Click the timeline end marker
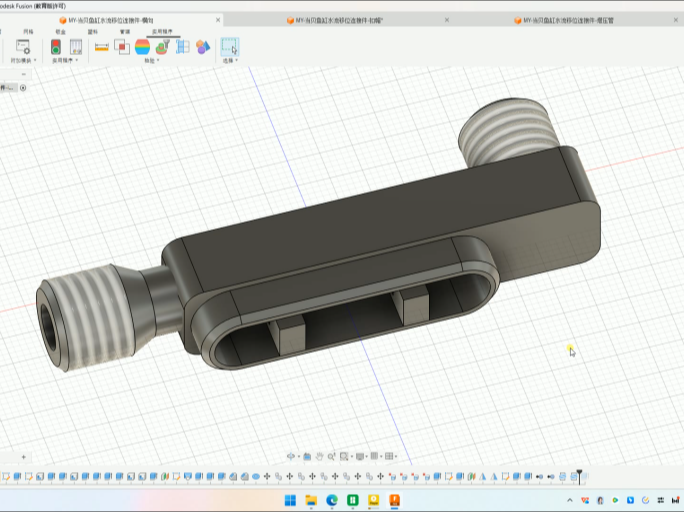Viewport: 684px width, 513px height. pyautogui.click(x=579, y=476)
